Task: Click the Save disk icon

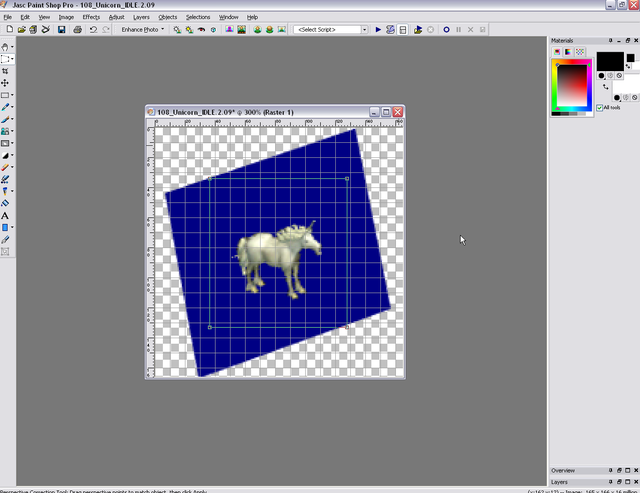Action: point(61,29)
